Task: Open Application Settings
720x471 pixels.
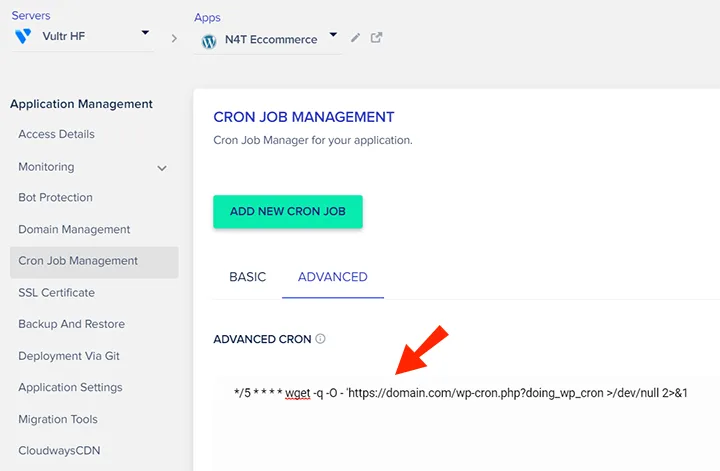Action: click(70, 387)
